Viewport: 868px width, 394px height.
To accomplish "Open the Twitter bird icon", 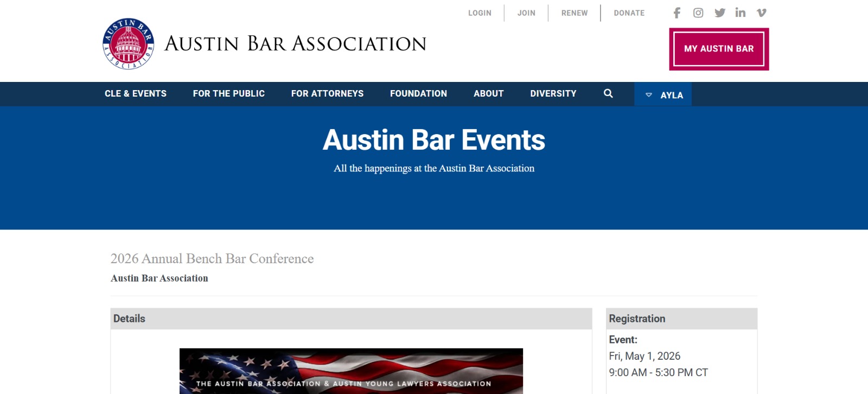I will coord(720,13).
